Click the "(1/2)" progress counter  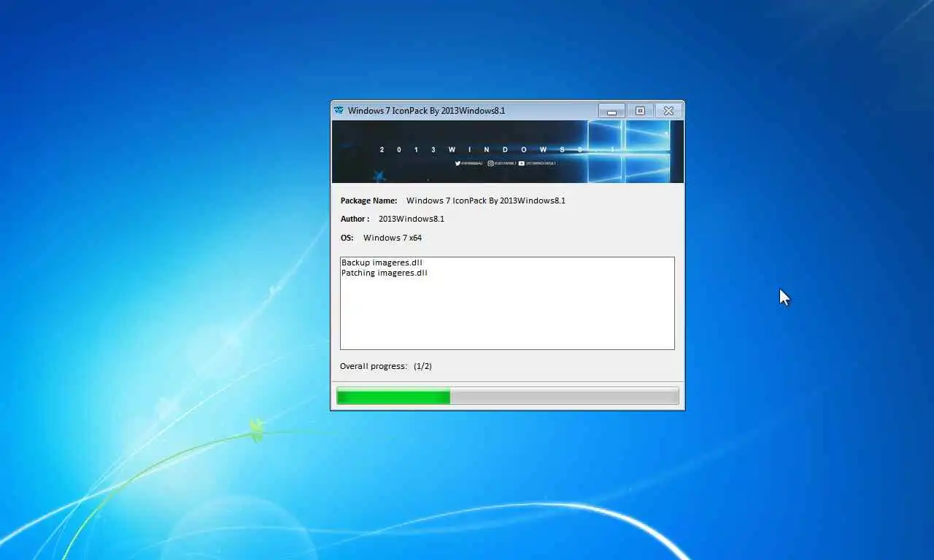(x=422, y=366)
